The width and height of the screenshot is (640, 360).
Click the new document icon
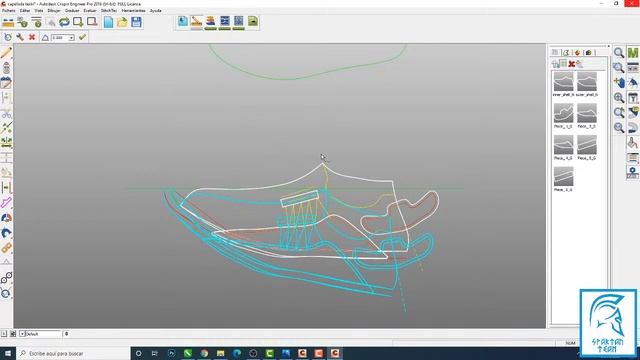(x=108, y=22)
